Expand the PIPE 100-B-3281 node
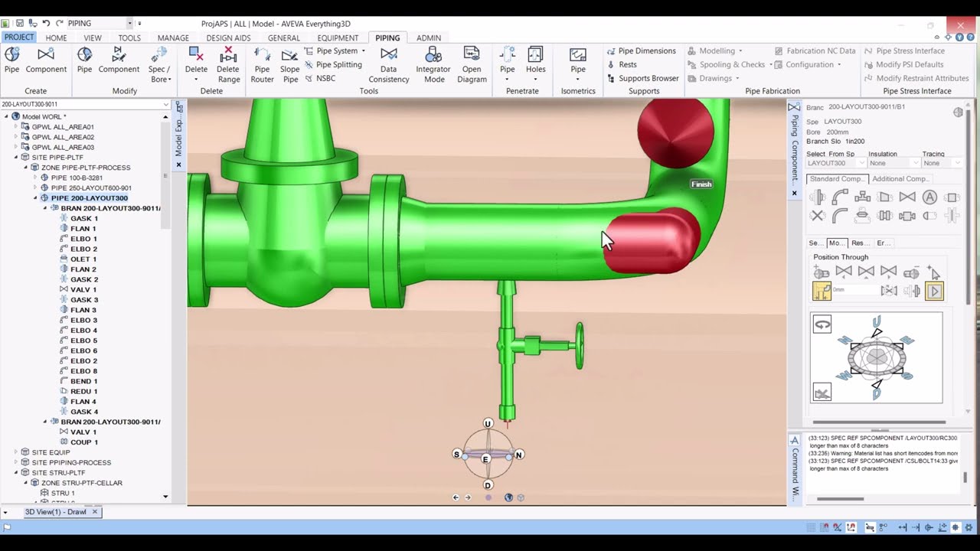Screen dimensions: 980x551 pos(34,178)
